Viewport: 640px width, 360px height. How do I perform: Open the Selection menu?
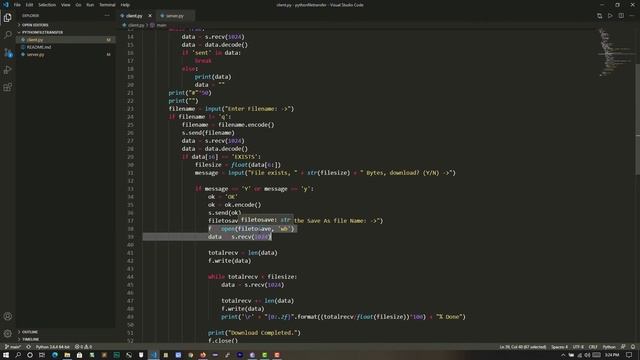point(47,5)
